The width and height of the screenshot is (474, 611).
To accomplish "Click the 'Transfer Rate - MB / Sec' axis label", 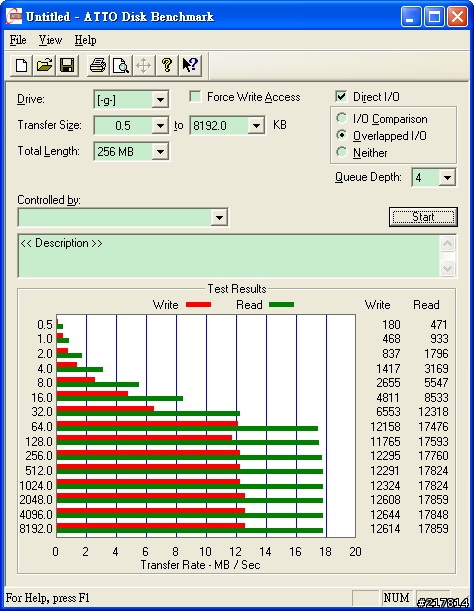I will click(200, 565).
